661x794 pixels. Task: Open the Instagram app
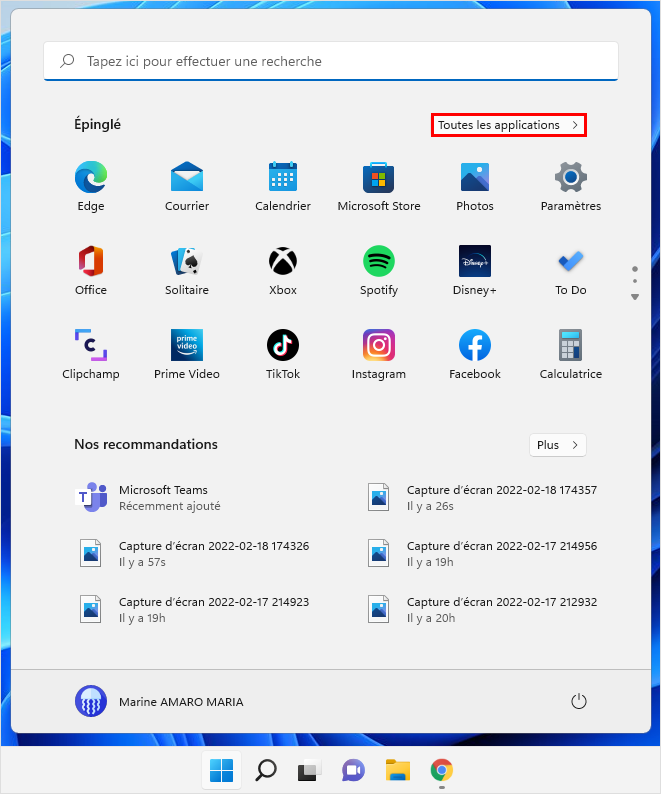[x=379, y=354]
